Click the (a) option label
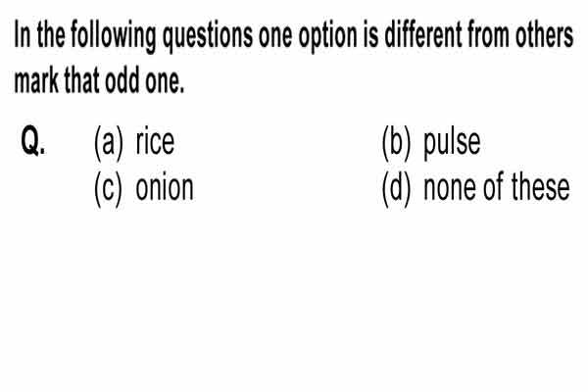Screen dimensions: 588x392 (x=109, y=143)
